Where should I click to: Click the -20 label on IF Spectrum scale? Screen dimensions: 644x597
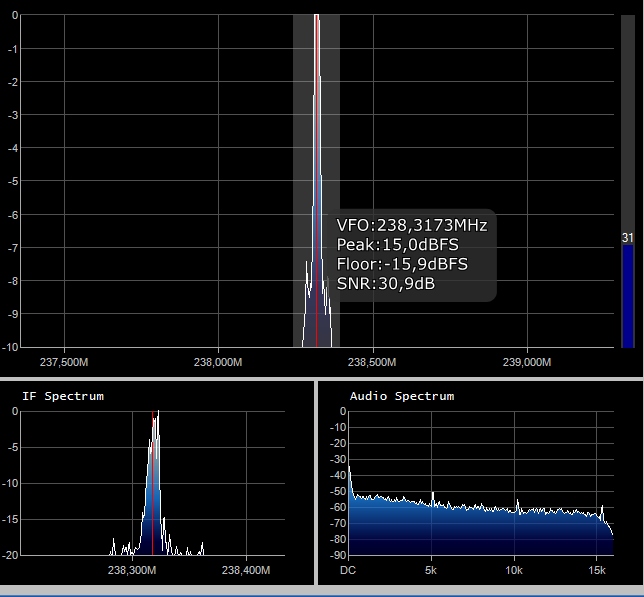tap(10, 556)
